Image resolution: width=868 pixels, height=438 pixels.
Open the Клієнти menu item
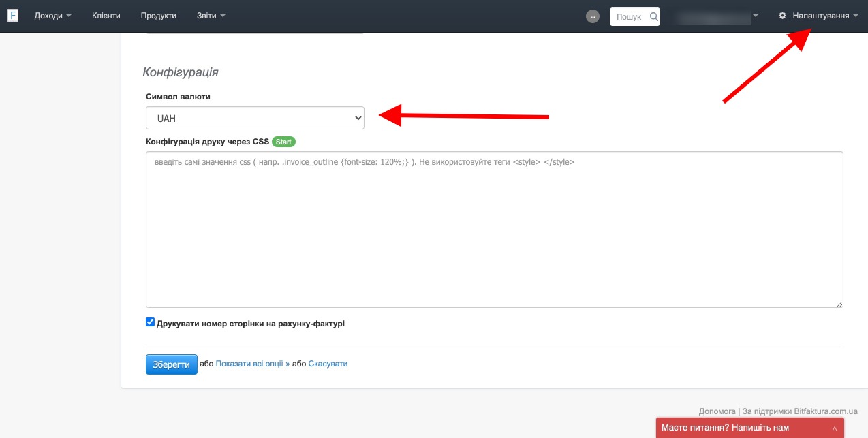coord(106,16)
